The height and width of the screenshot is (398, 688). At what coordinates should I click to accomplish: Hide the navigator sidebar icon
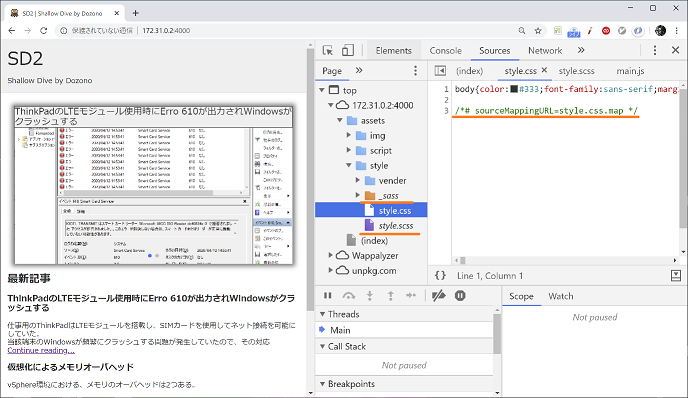pos(440,71)
